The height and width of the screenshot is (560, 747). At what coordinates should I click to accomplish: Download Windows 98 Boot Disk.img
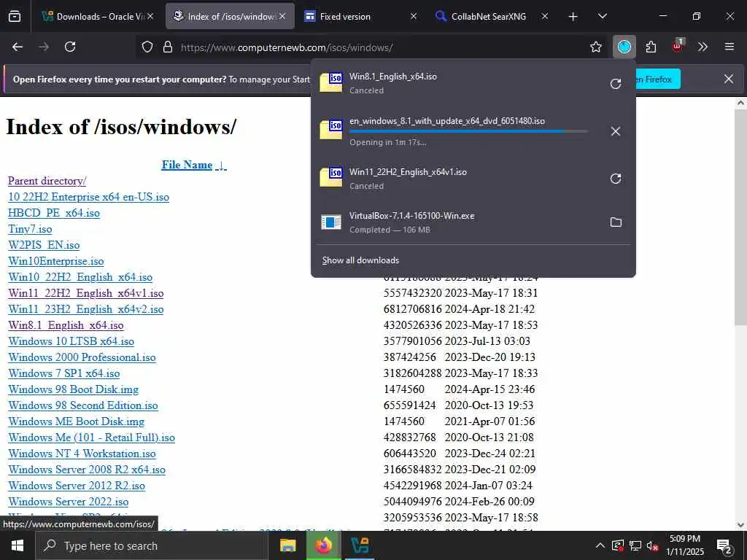(74, 389)
